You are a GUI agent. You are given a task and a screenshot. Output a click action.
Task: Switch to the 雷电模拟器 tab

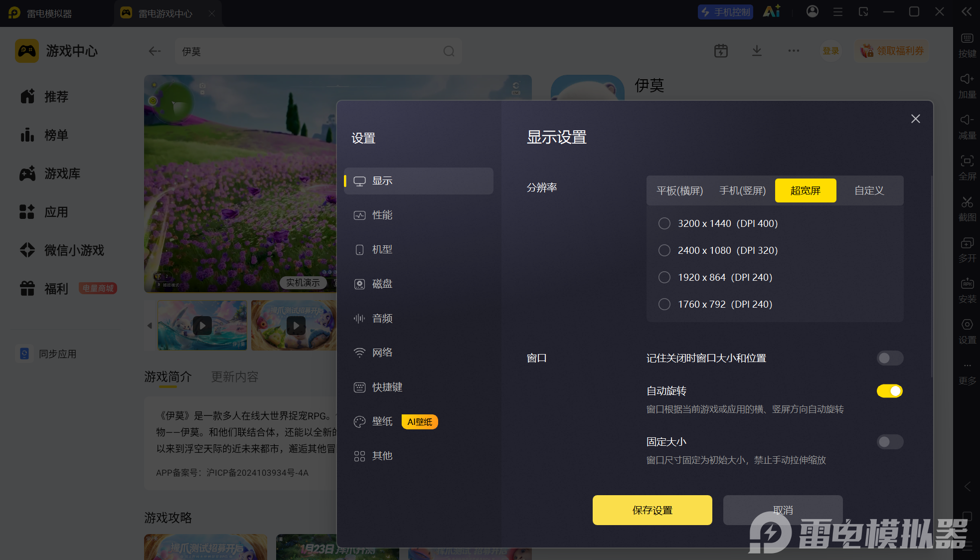[x=49, y=13]
